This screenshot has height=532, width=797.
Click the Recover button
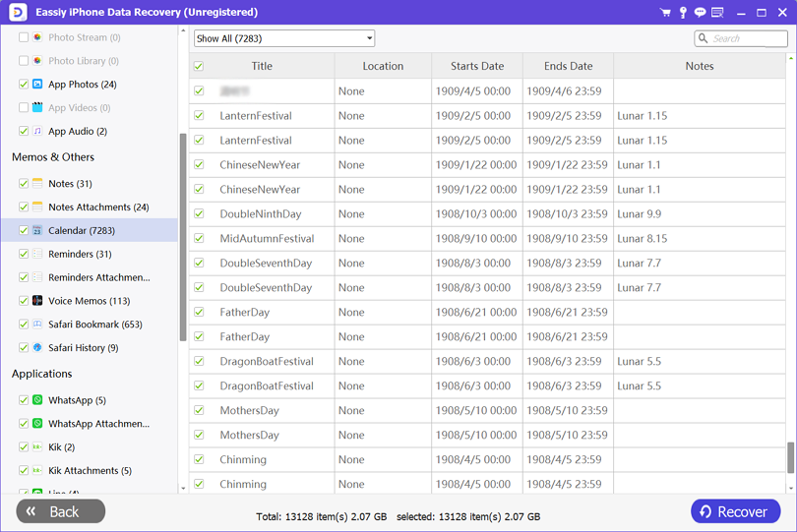click(735, 511)
